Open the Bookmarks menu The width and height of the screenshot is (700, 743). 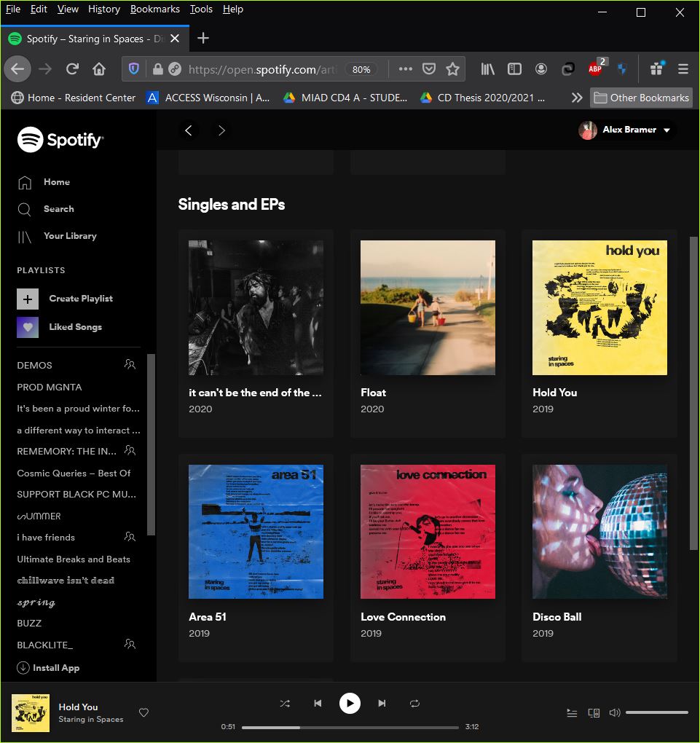[155, 9]
